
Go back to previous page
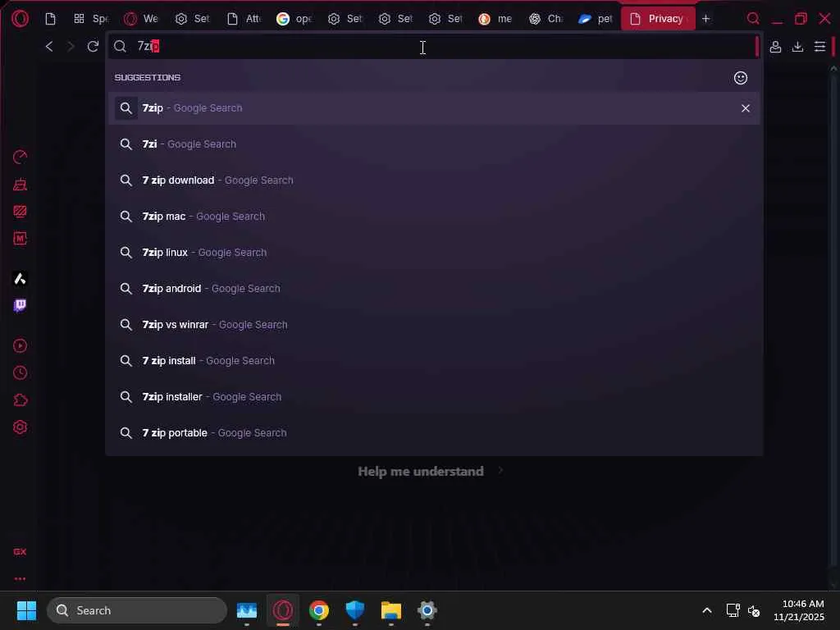(49, 47)
